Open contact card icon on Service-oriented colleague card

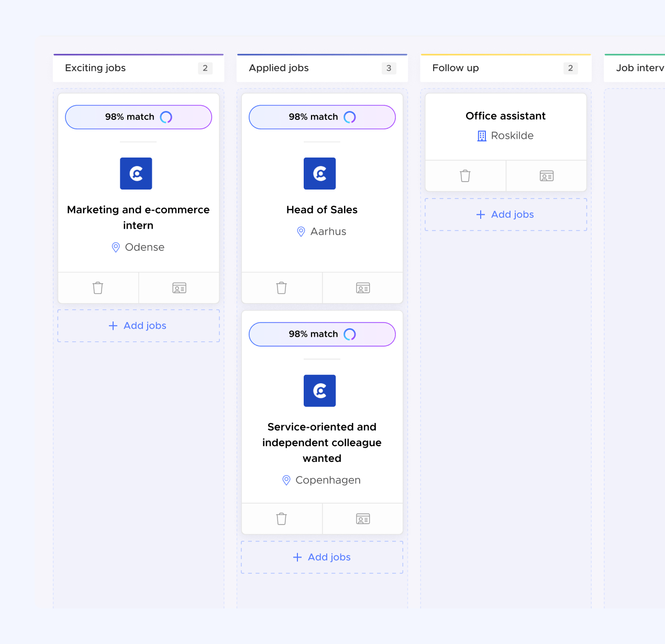[x=362, y=518]
